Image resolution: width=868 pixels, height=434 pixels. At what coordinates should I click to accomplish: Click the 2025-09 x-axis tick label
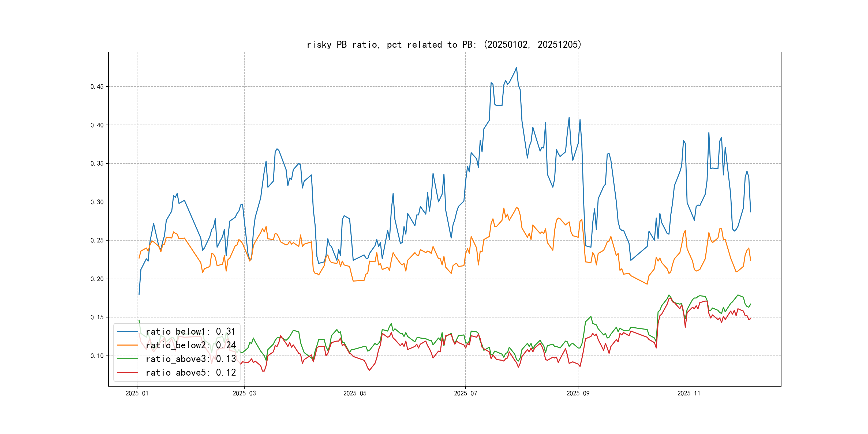[578, 393]
